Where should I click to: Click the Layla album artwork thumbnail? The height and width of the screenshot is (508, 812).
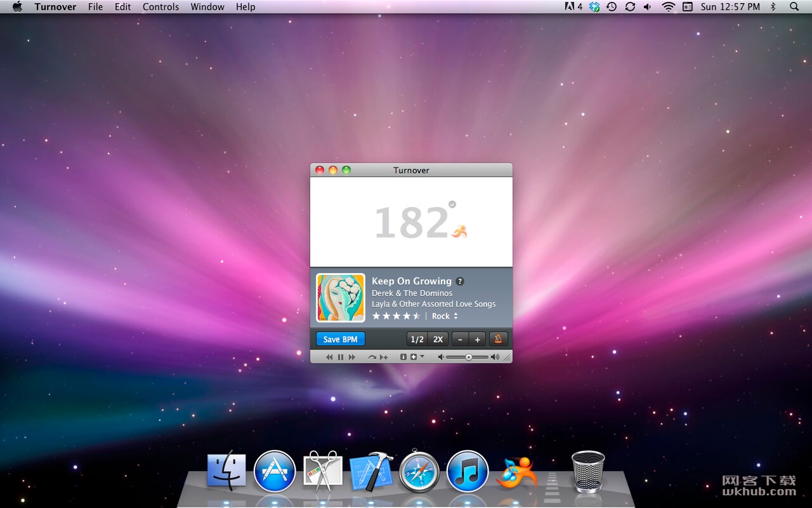coord(341,298)
